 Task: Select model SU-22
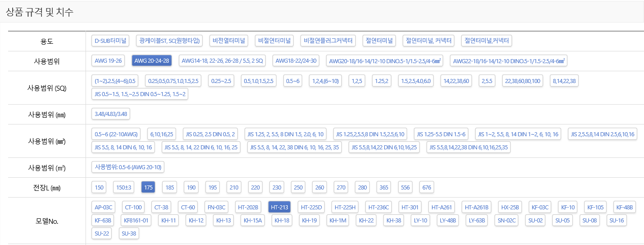point(102,233)
